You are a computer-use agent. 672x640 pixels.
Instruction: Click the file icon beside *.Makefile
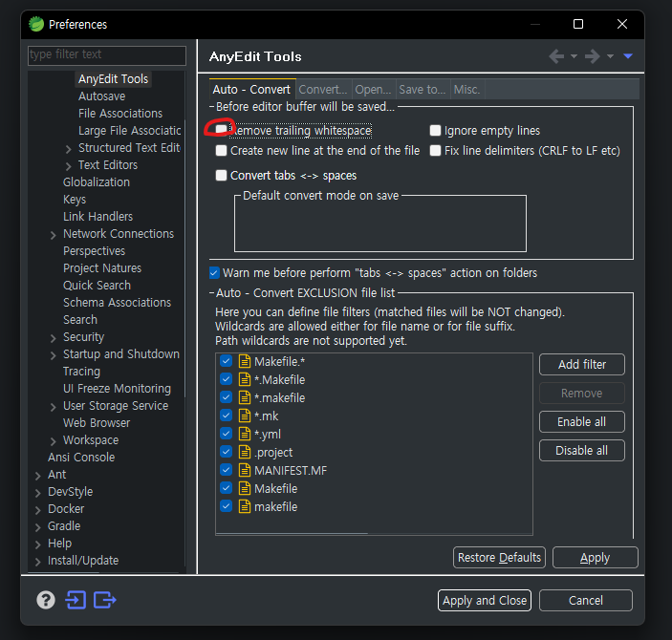(245, 379)
